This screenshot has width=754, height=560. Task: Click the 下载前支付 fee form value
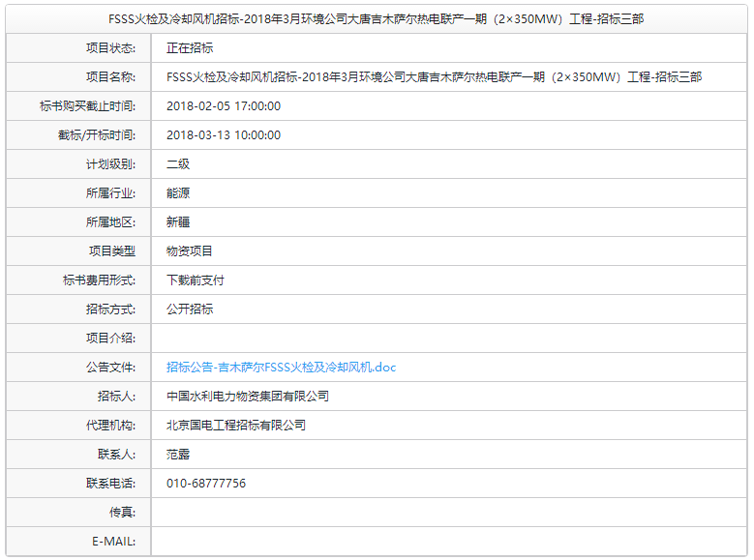pos(196,280)
